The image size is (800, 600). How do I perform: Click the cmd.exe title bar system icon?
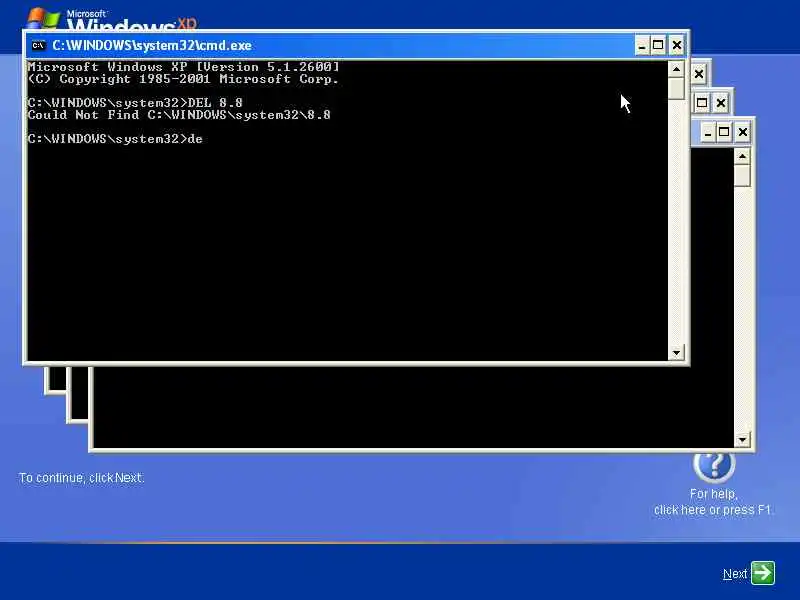pos(38,45)
